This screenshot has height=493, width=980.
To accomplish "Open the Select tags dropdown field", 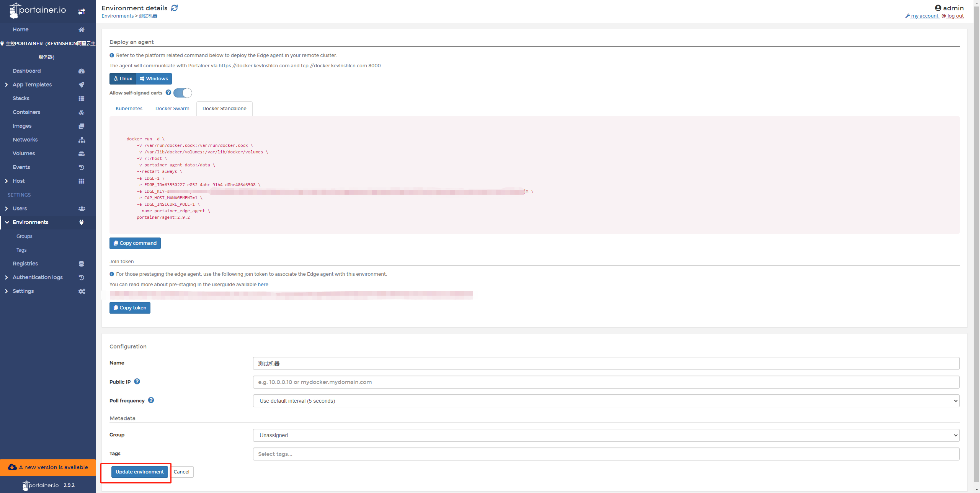I will (x=606, y=454).
